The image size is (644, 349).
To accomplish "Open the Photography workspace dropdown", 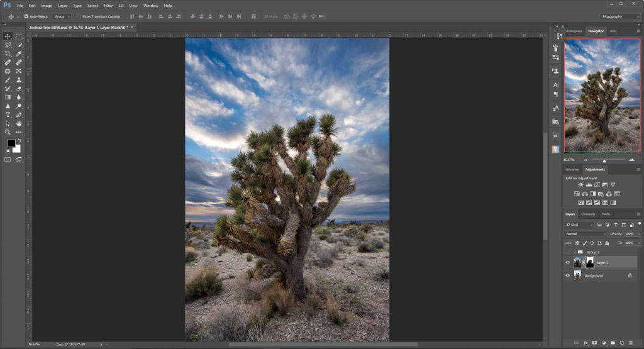I will [619, 16].
